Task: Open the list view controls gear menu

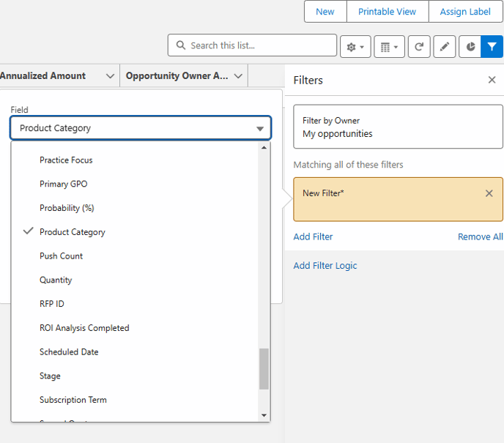Action: [355, 46]
